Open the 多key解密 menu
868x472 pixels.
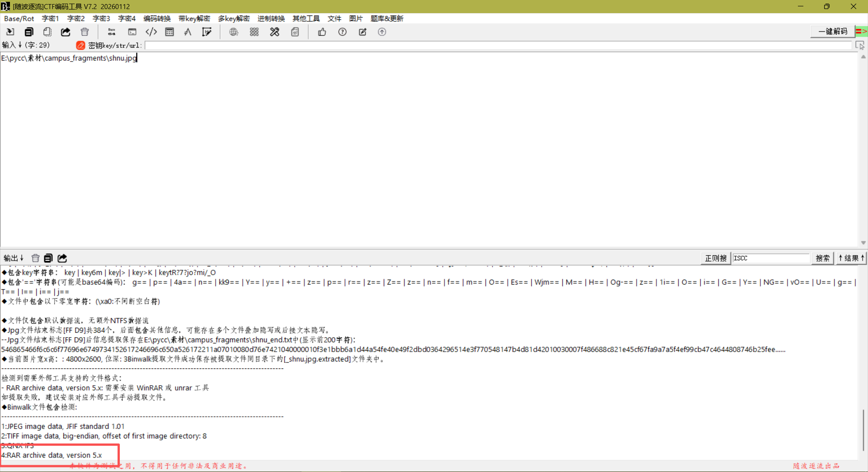click(234, 19)
